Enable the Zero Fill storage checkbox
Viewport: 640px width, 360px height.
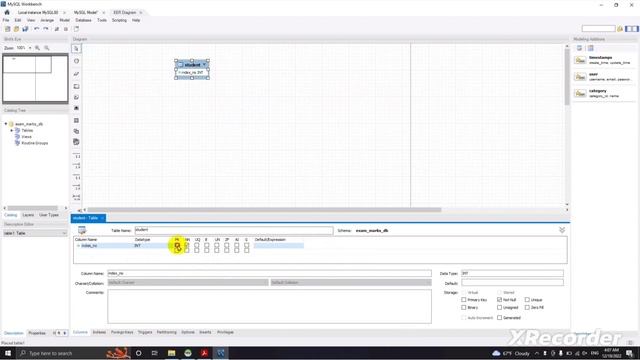point(527,307)
